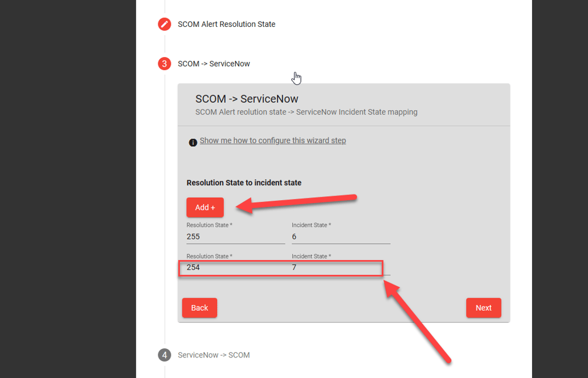
Task: Click the subtitle describing the incident state mapping
Action: (x=307, y=112)
